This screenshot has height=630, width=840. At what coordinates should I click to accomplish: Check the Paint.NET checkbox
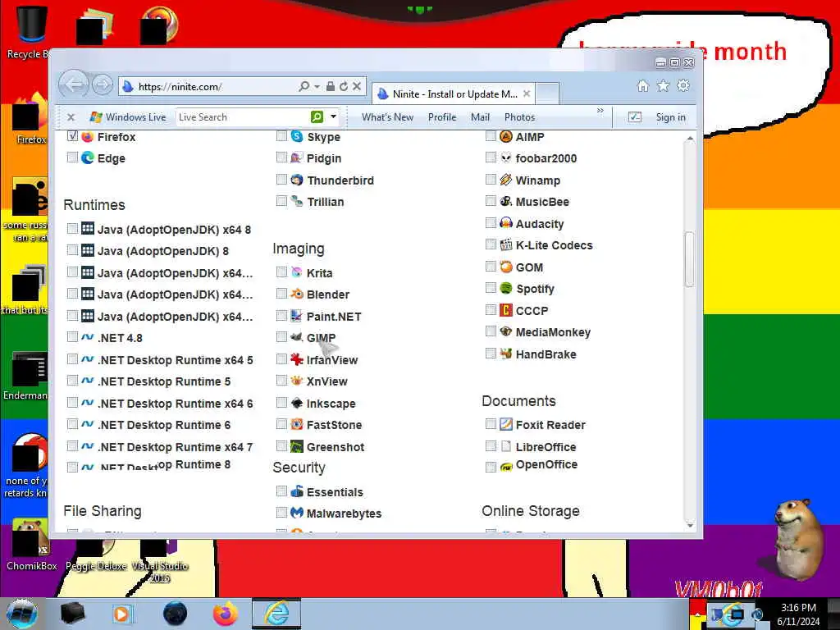pos(282,315)
